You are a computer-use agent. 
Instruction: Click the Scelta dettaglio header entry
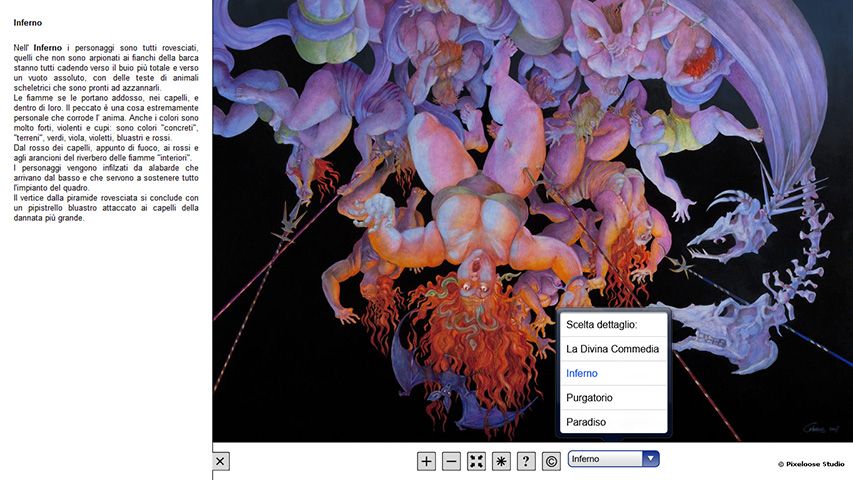[613, 325]
